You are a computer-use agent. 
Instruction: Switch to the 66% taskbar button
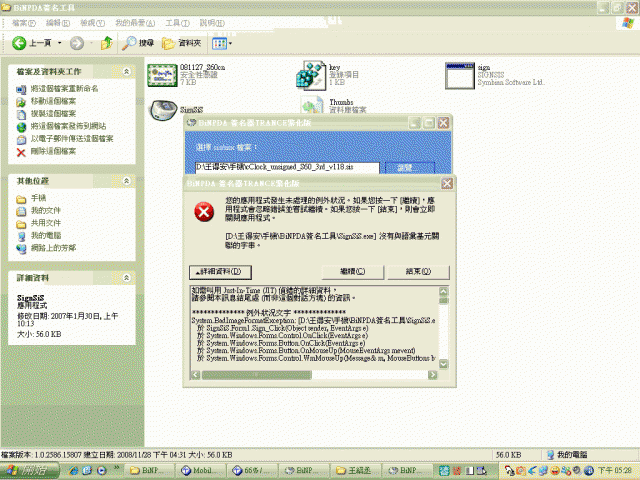[253, 471]
